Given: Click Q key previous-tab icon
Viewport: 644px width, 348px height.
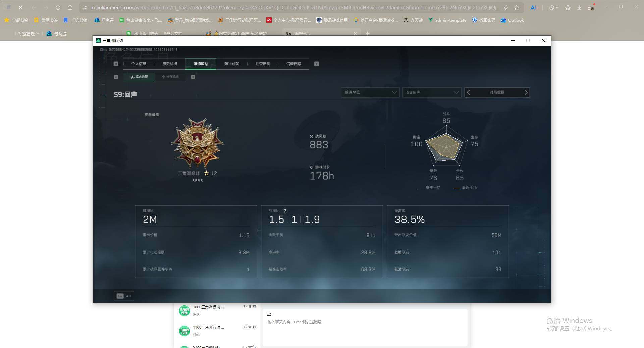Looking at the screenshot, I should click(116, 64).
